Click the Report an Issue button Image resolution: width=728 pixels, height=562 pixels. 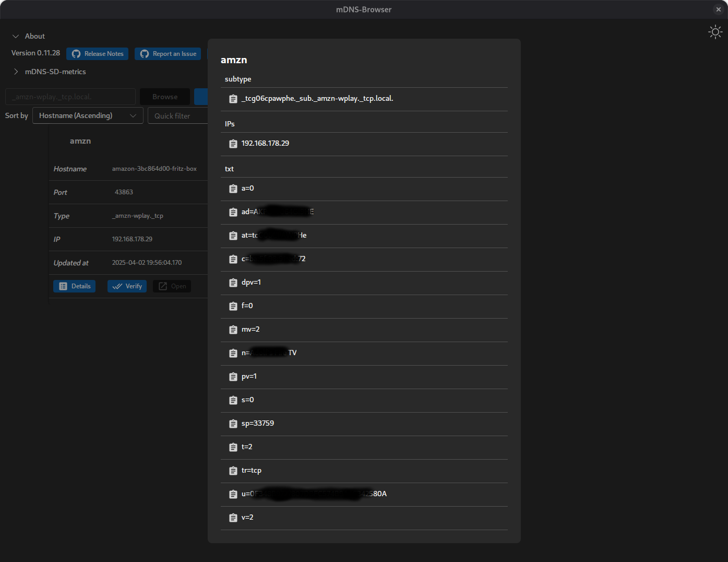pyautogui.click(x=168, y=54)
